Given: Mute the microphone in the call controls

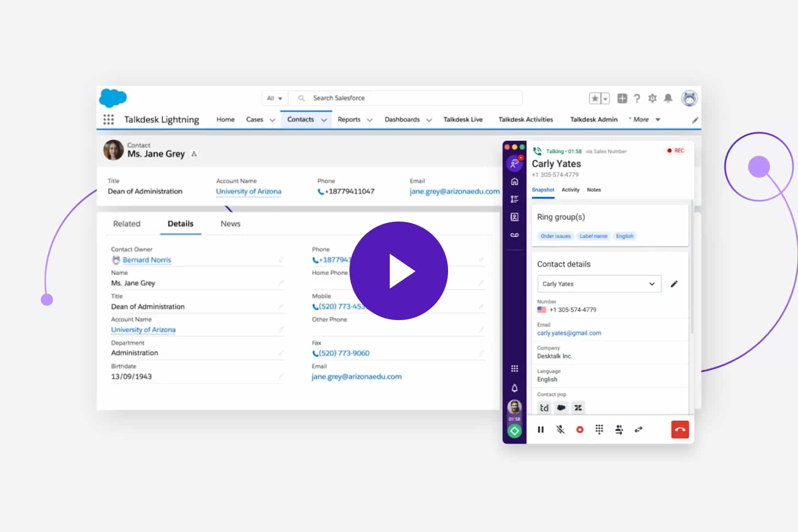Looking at the screenshot, I should click(560, 430).
